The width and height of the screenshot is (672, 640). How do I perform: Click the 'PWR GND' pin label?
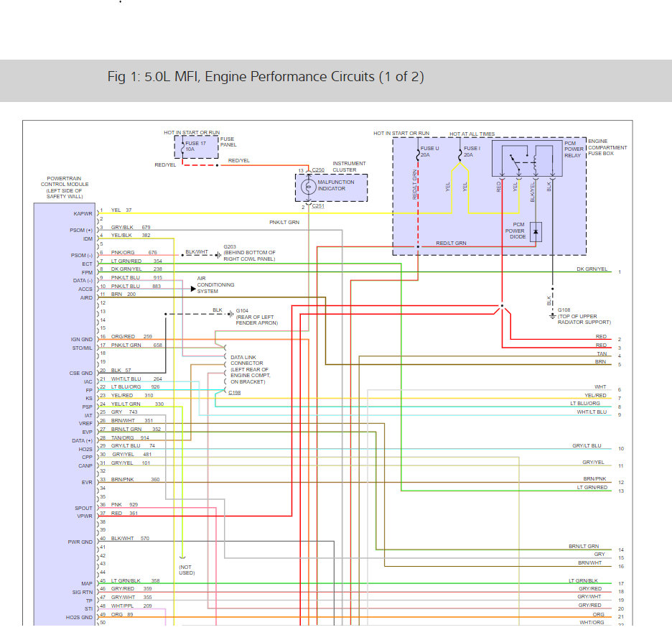click(80, 542)
